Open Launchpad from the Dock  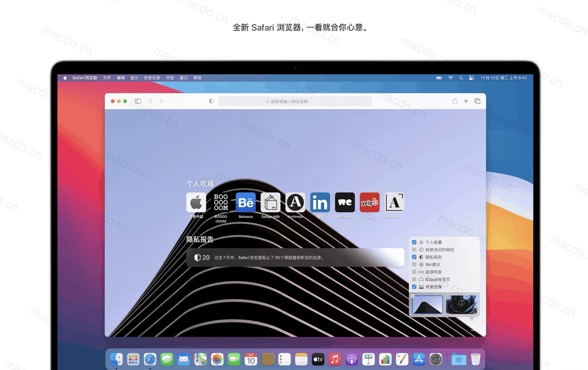coord(133,359)
